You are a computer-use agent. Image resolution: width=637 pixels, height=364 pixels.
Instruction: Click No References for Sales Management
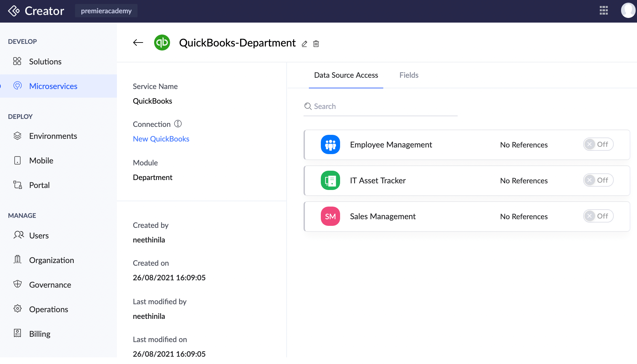point(524,217)
